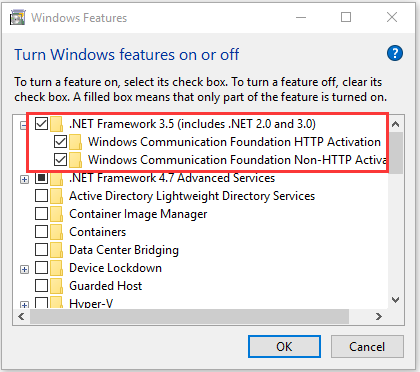The height and width of the screenshot is (372, 420).
Task: Click the Windows Features title bar icon
Action: coord(17,17)
